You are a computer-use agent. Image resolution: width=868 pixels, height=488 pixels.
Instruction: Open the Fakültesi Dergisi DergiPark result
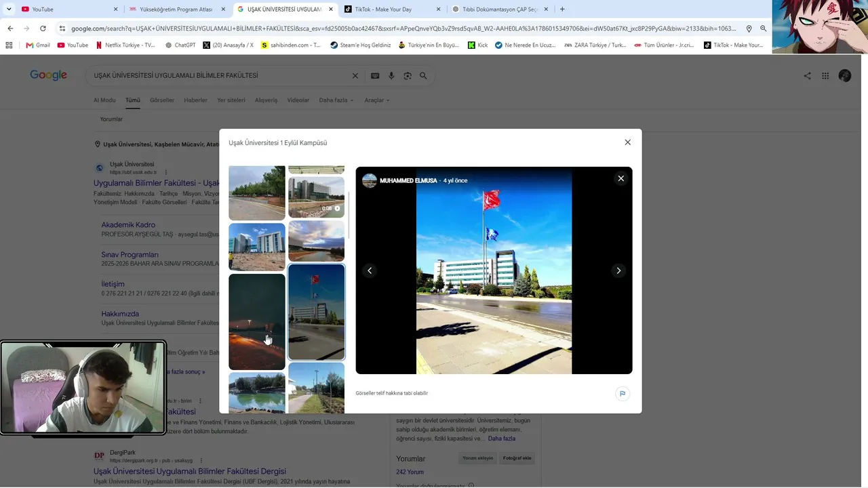pos(190,471)
